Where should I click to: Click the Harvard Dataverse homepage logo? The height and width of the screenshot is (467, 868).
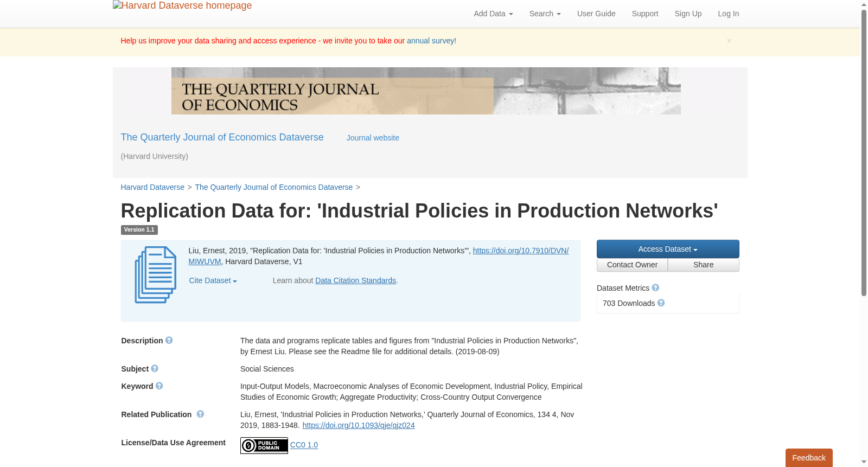(182, 6)
